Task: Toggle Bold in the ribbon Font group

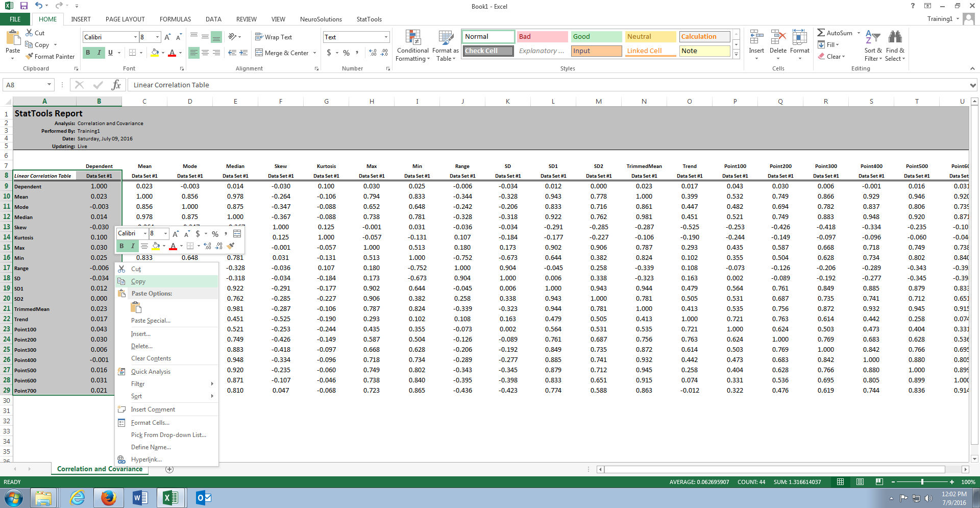Action: [x=88, y=53]
